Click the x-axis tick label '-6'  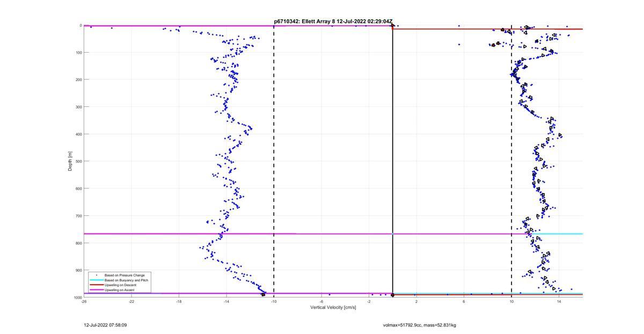click(321, 302)
